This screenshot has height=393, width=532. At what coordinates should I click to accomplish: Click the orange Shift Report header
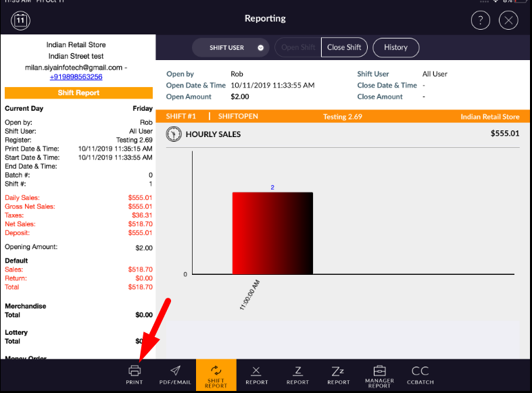(x=78, y=93)
